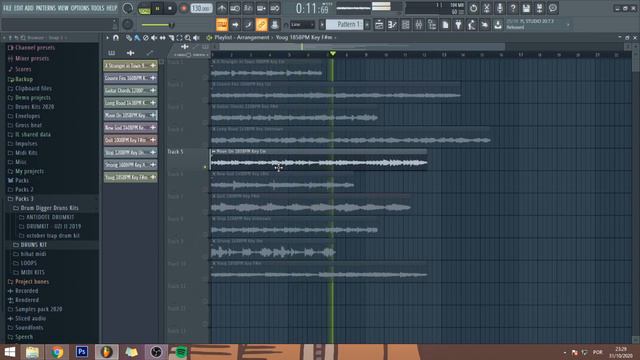
Task: Click the 130 tempo field
Action: point(201,9)
